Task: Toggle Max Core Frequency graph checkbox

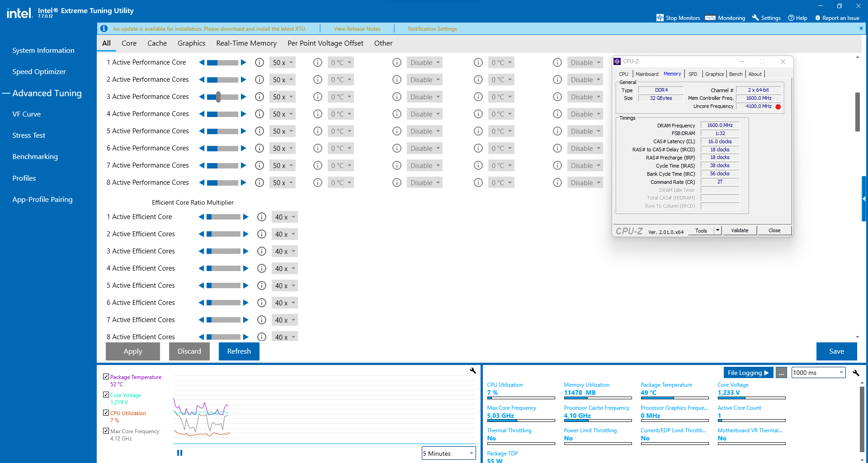Action: click(x=106, y=430)
